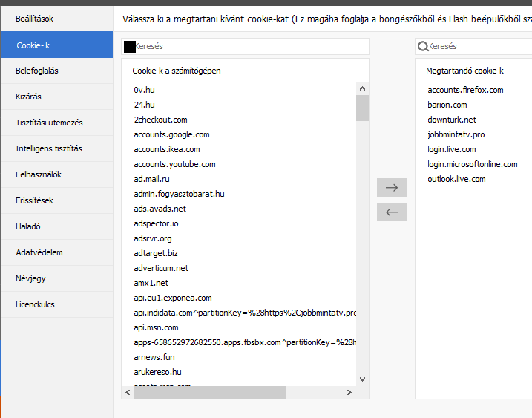
Task: Select barion.com in kept cookies
Action: click(x=447, y=105)
